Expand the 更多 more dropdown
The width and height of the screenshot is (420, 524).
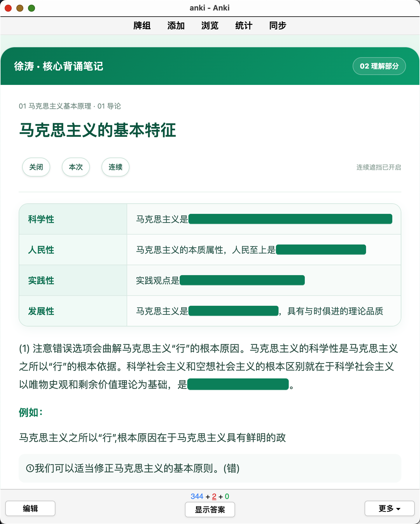(390, 508)
